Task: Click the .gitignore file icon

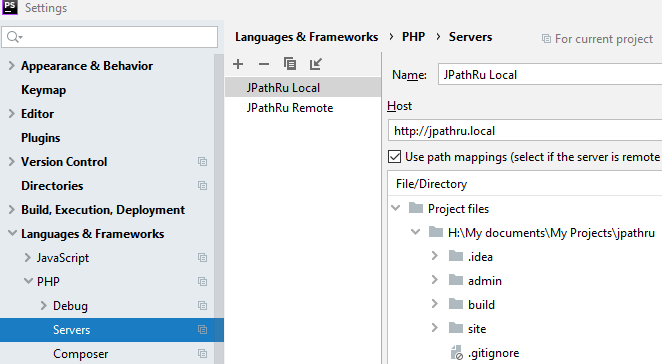Action: click(457, 353)
